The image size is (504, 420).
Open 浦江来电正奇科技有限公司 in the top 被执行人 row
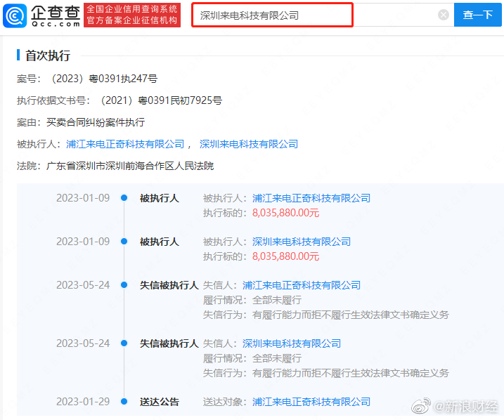pos(125,144)
